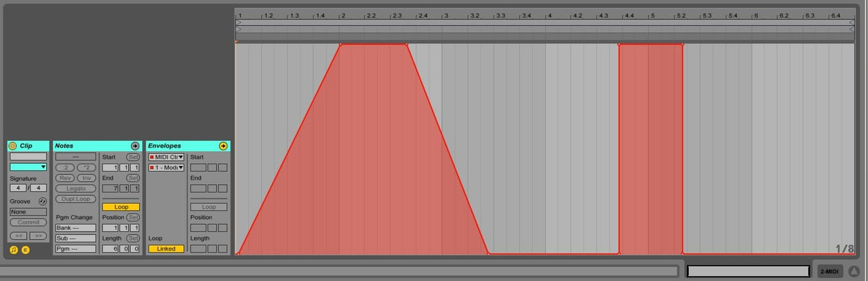The image size is (868, 281).
Task: Open the MIDI Ctrl device chooser
Action: pyautogui.click(x=166, y=157)
